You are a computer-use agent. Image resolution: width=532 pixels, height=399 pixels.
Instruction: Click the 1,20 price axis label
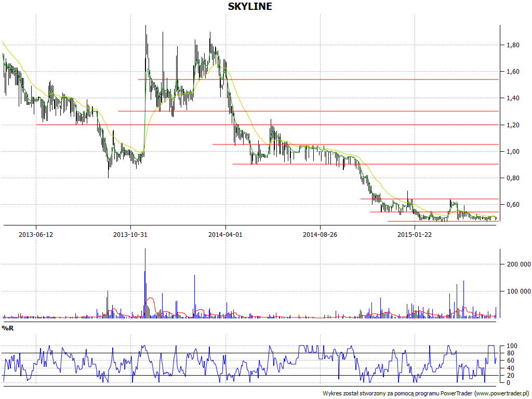[512, 125]
